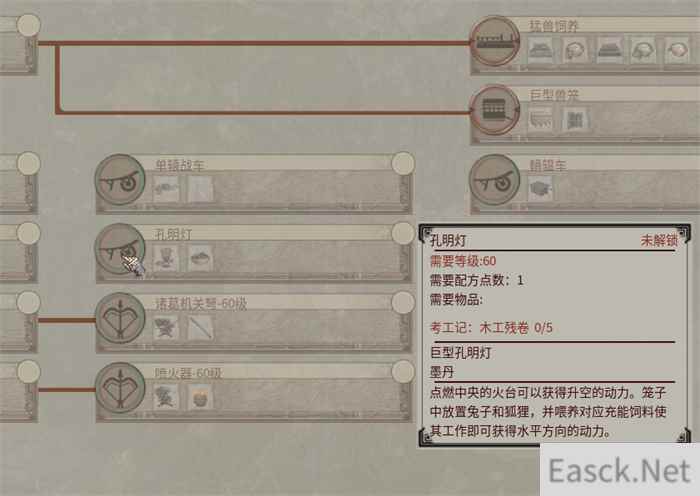The image size is (700, 496).
Task: Select the 猛兽饲养 round node icon
Action: pos(495,42)
